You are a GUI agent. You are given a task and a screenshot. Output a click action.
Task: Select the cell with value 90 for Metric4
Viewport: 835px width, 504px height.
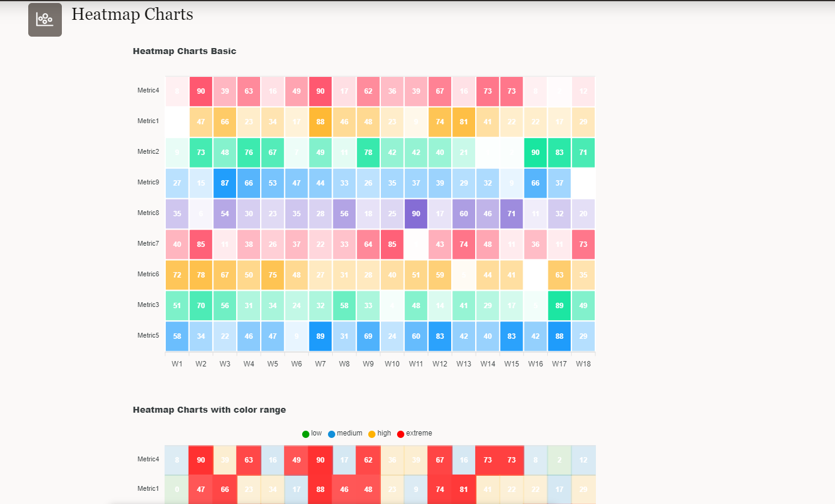[x=201, y=91]
